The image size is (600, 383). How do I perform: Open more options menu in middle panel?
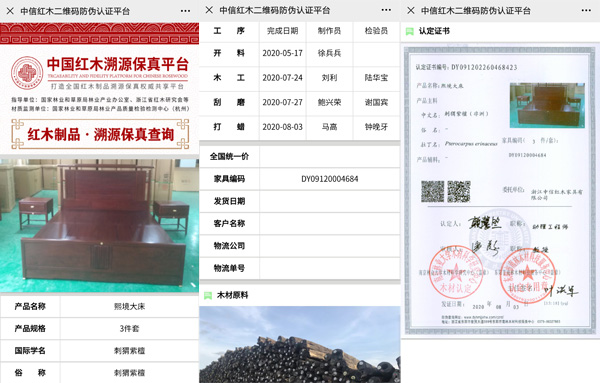coord(386,10)
